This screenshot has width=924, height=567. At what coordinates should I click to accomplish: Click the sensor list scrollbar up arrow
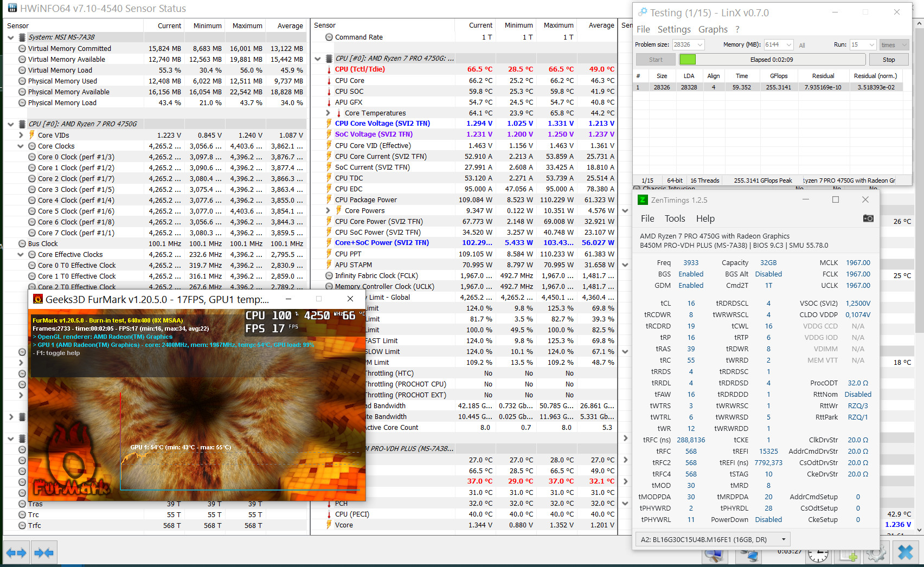tap(919, 24)
